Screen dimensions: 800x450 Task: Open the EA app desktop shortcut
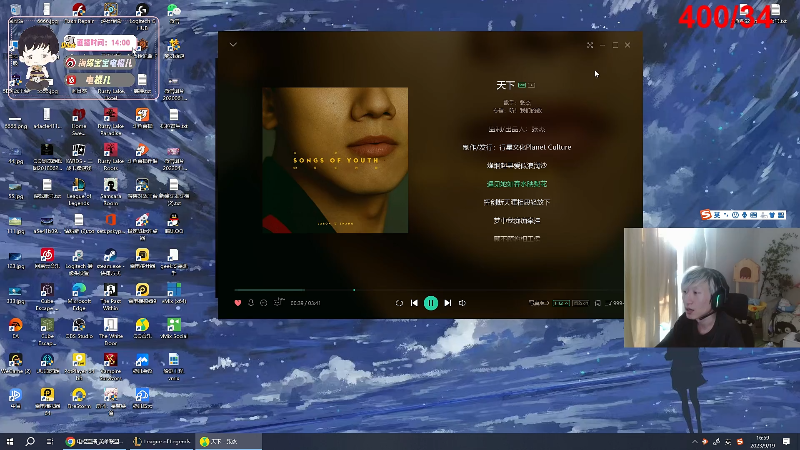[x=15, y=329]
